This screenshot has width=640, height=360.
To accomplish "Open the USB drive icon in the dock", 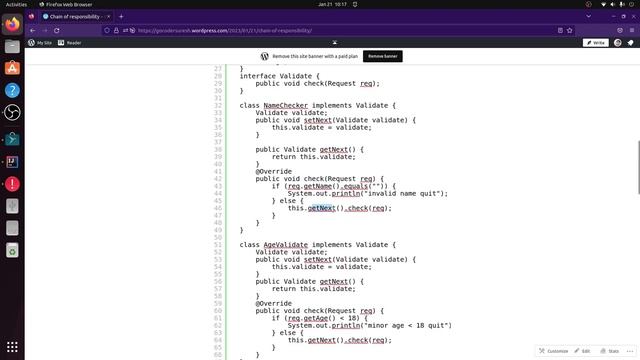I will (x=12, y=206).
